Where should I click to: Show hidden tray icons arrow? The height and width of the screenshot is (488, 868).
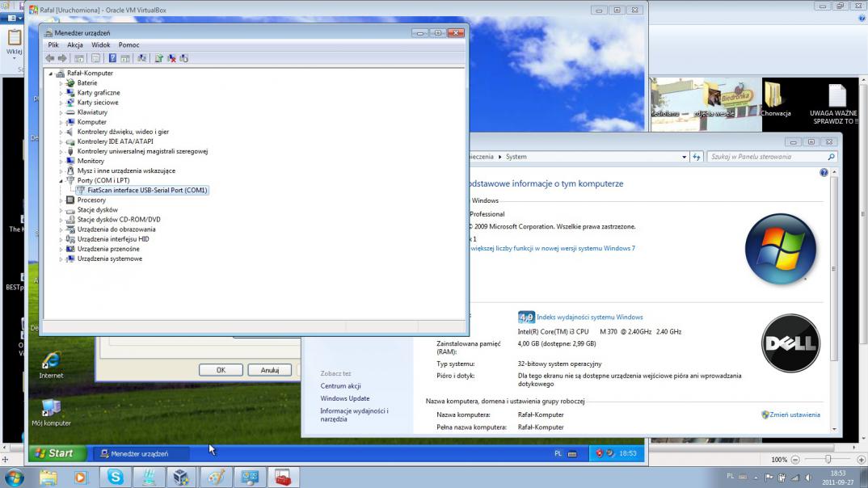coord(756,477)
